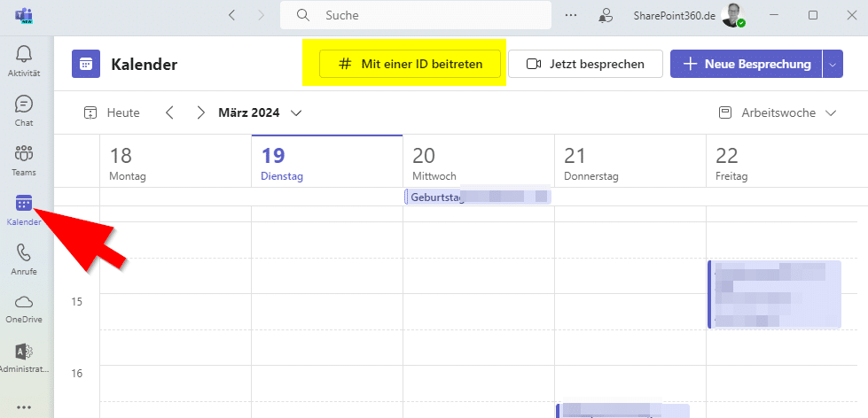
Task: Jump to today with Heute button
Action: pyautogui.click(x=112, y=112)
